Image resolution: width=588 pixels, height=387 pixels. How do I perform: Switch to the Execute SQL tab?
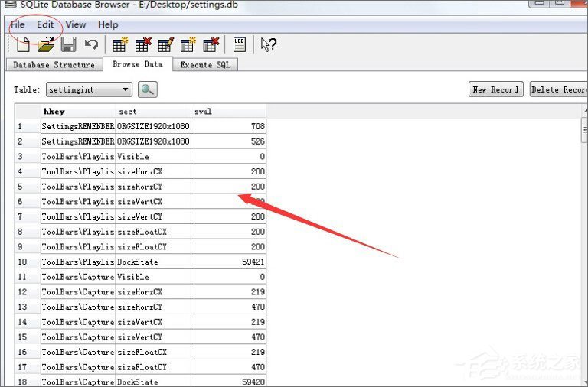(x=205, y=65)
